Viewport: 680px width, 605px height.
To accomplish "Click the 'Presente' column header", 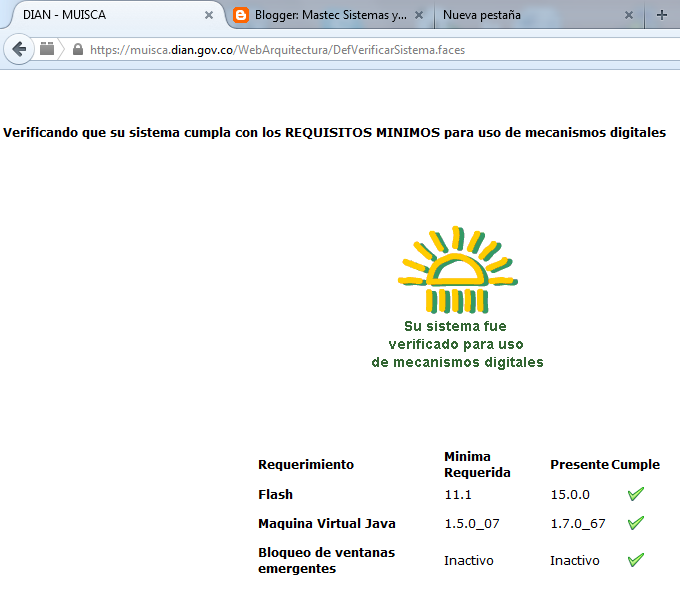I will tap(579, 464).
